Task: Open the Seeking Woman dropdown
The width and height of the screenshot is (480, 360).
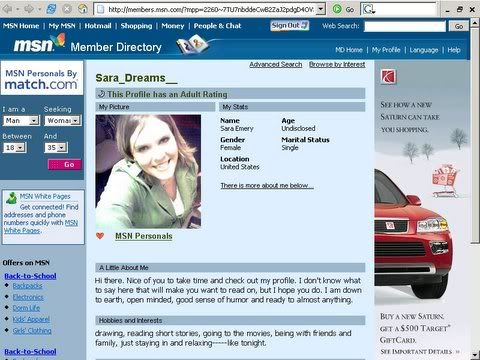Action: coord(63,120)
